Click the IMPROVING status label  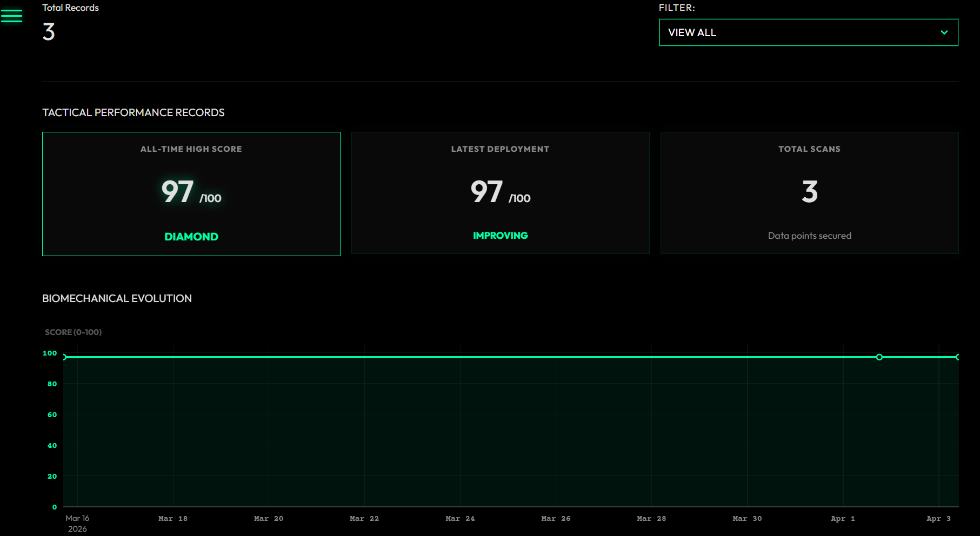click(500, 235)
